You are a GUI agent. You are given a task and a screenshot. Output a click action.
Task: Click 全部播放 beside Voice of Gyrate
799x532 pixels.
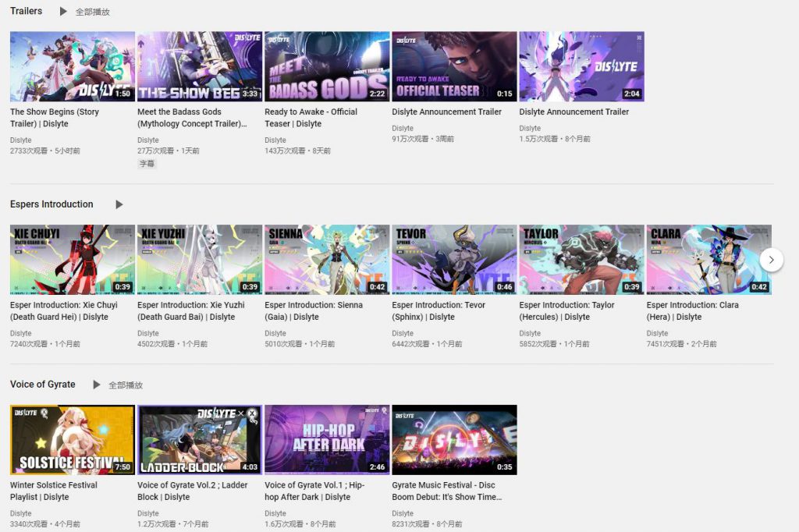126,385
